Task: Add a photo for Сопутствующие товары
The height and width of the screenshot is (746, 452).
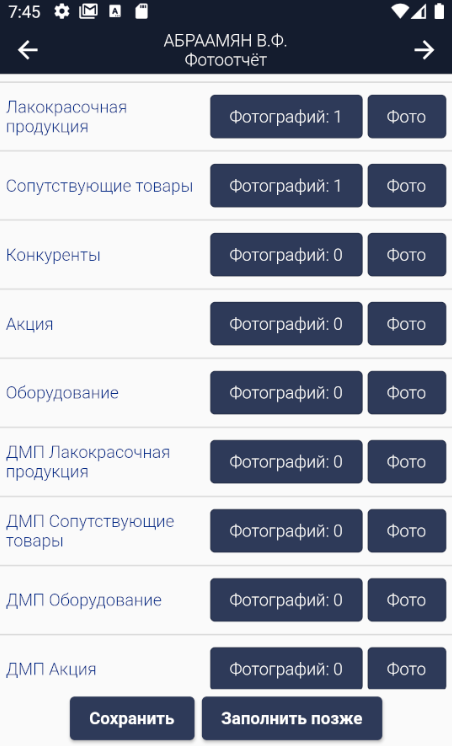Action: tap(407, 186)
